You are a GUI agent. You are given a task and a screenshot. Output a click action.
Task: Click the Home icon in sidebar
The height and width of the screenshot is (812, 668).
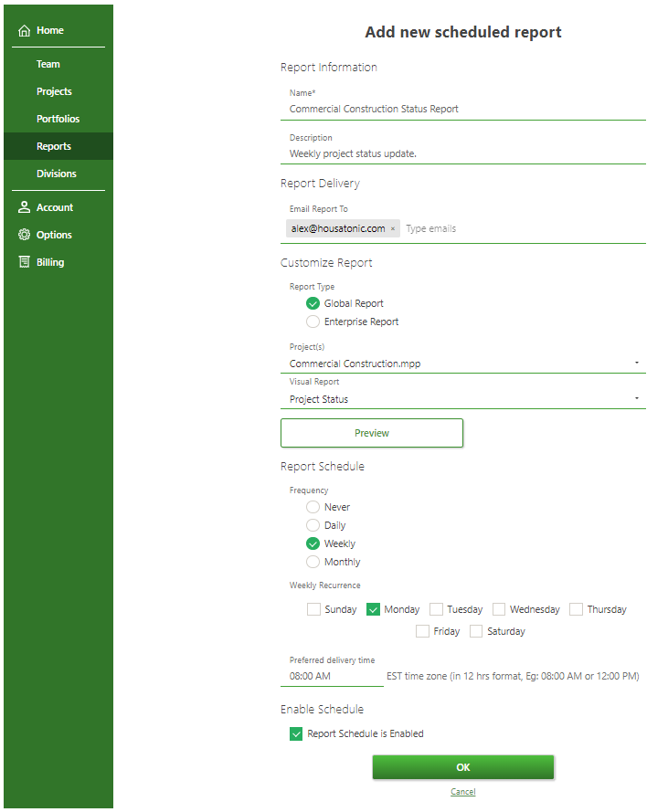[x=25, y=31]
